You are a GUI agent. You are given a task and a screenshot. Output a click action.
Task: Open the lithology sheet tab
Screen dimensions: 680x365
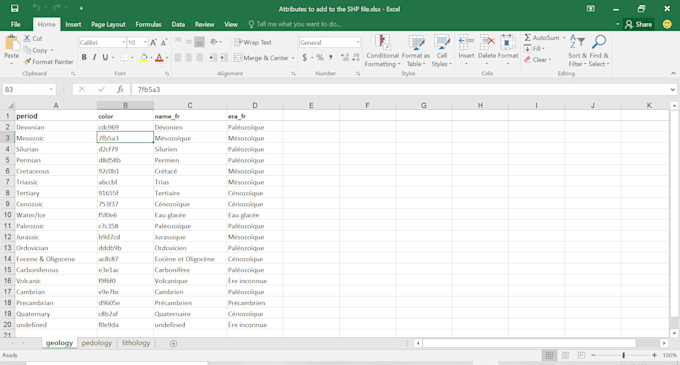(x=136, y=343)
